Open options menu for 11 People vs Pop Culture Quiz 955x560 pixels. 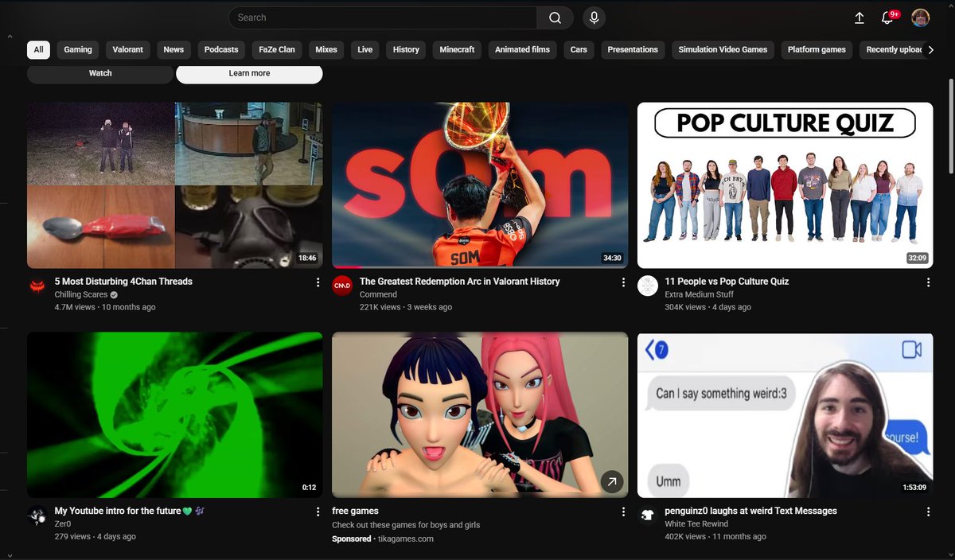click(x=928, y=282)
